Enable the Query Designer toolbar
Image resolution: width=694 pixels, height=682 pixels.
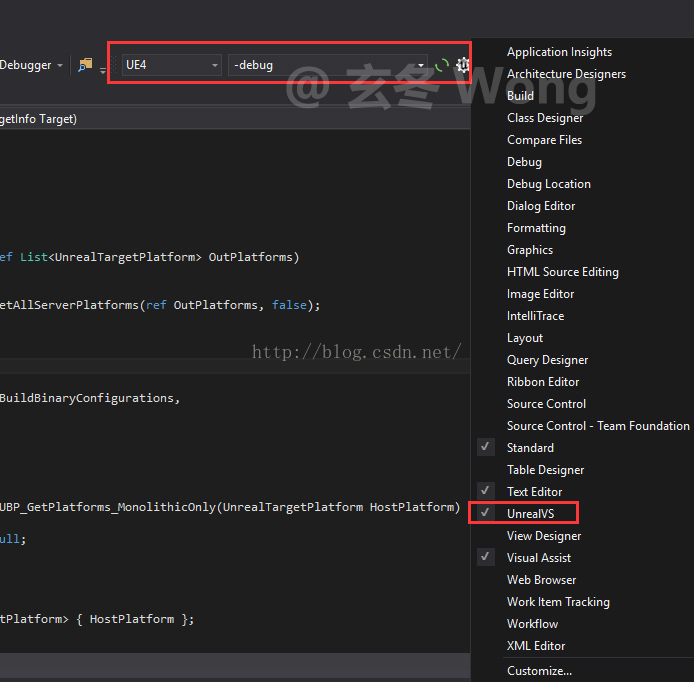coord(547,360)
